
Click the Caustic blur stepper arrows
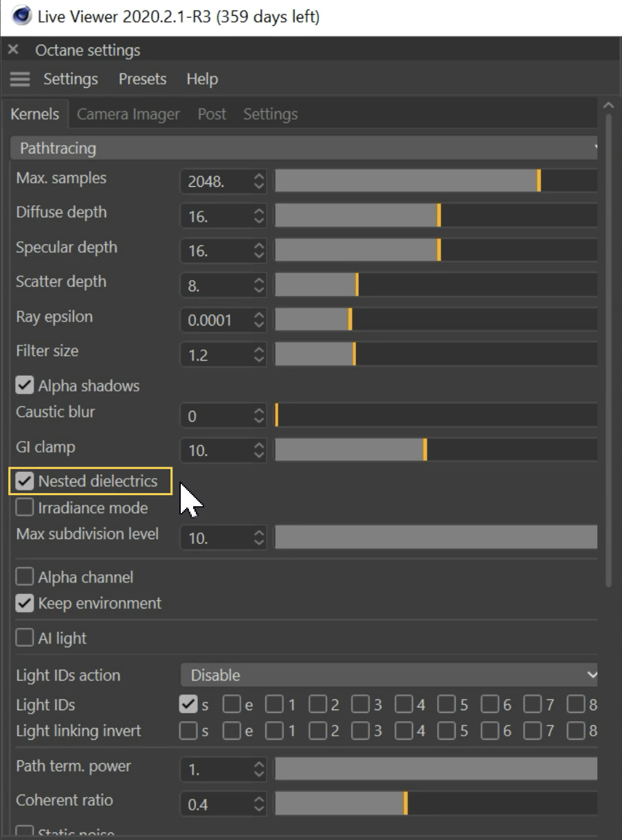click(258, 416)
